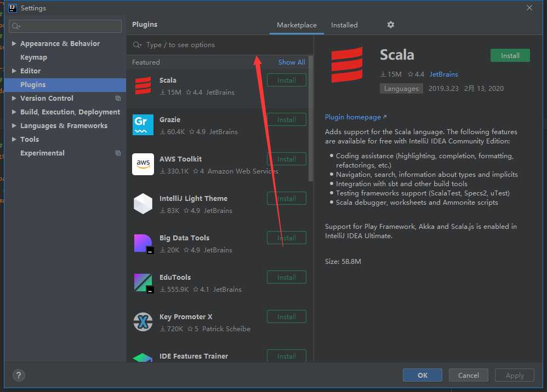Image resolution: width=547 pixels, height=392 pixels.
Task: Select the Big Data Tools plugin icon
Action: [x=144, y=244]
